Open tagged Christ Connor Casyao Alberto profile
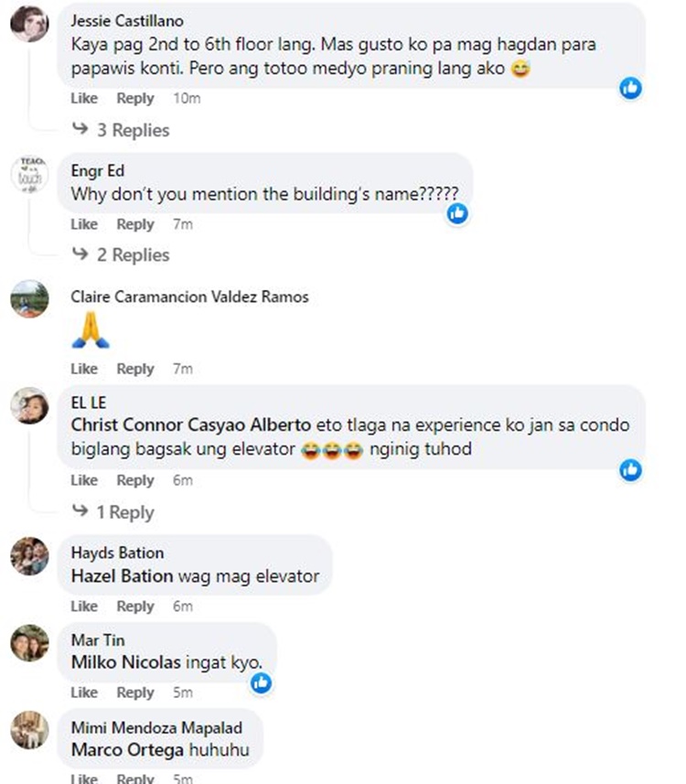 pos(191,425)
